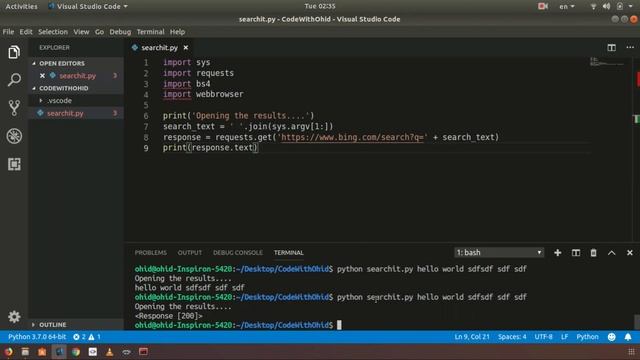Screen dimensions: 640x360
Task: Open the bing.com search URL link in code
Action: coord(352,137)
